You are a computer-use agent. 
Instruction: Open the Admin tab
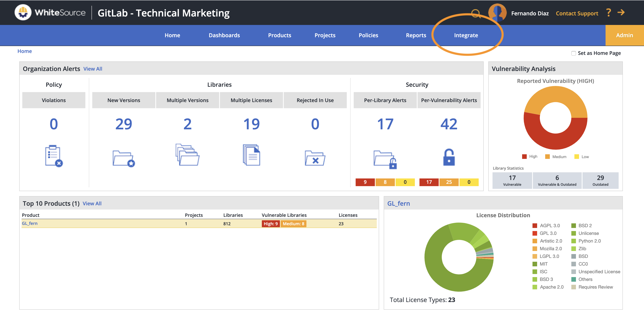pyautogui.click(x=624, y=35)
